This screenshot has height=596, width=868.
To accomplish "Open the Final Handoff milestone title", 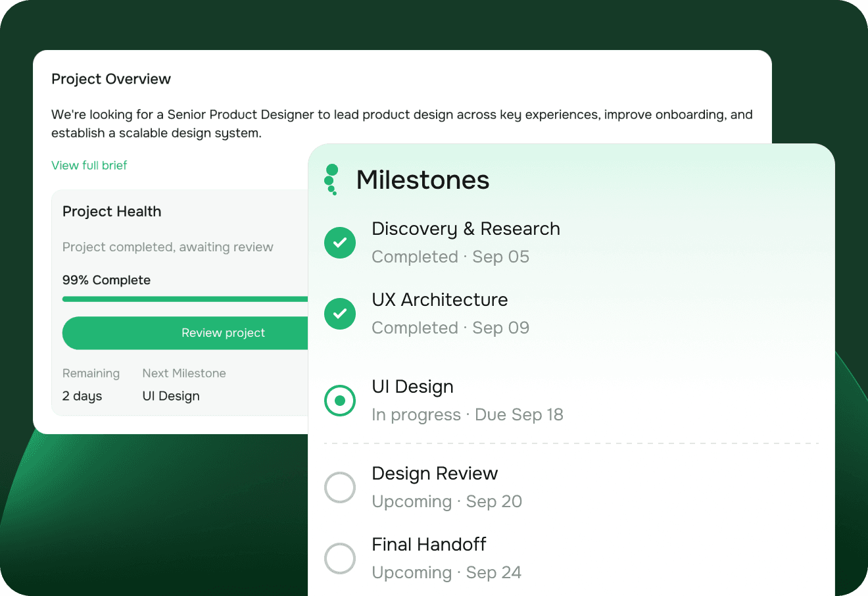I will (x=429, y=544).
